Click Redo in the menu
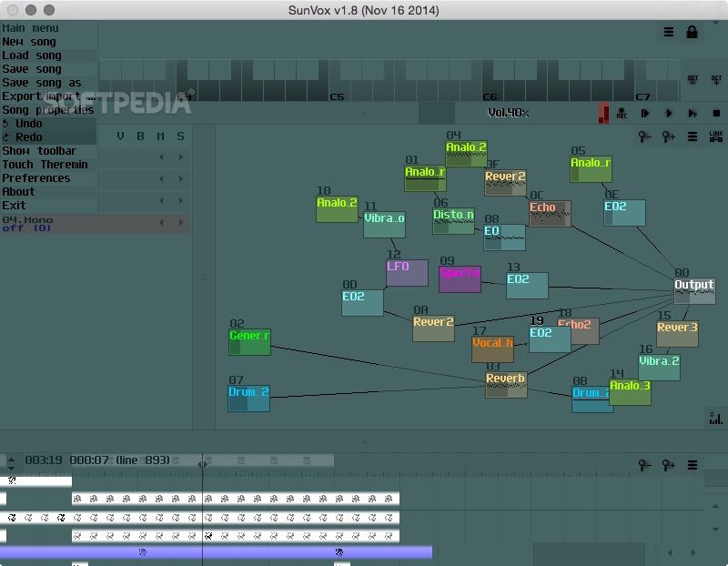This screenshot has height=566, width=728. [x=48, y=137]
